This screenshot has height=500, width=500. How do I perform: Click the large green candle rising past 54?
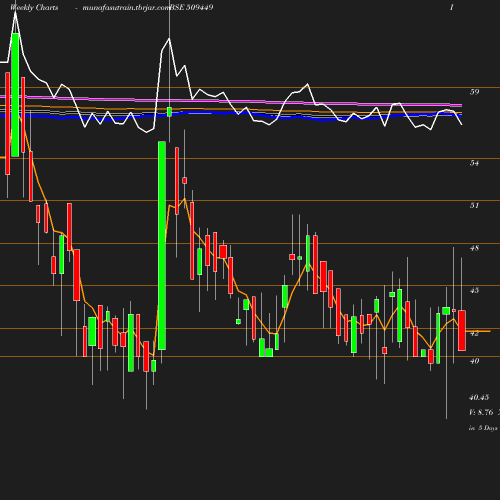click(162, 246)
